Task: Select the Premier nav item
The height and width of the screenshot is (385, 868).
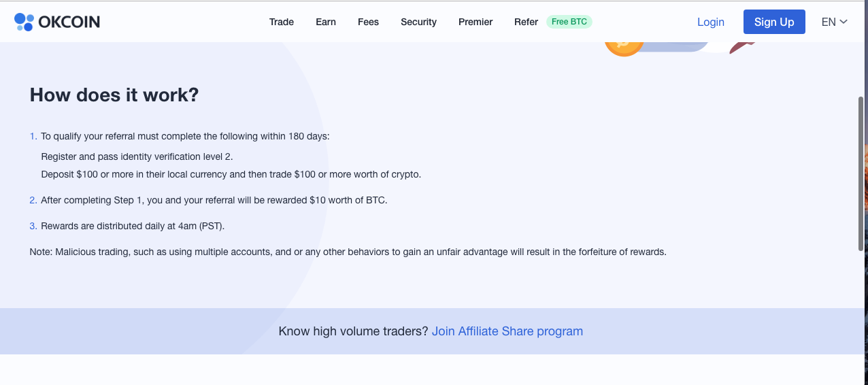Action: tap(475, 22)
